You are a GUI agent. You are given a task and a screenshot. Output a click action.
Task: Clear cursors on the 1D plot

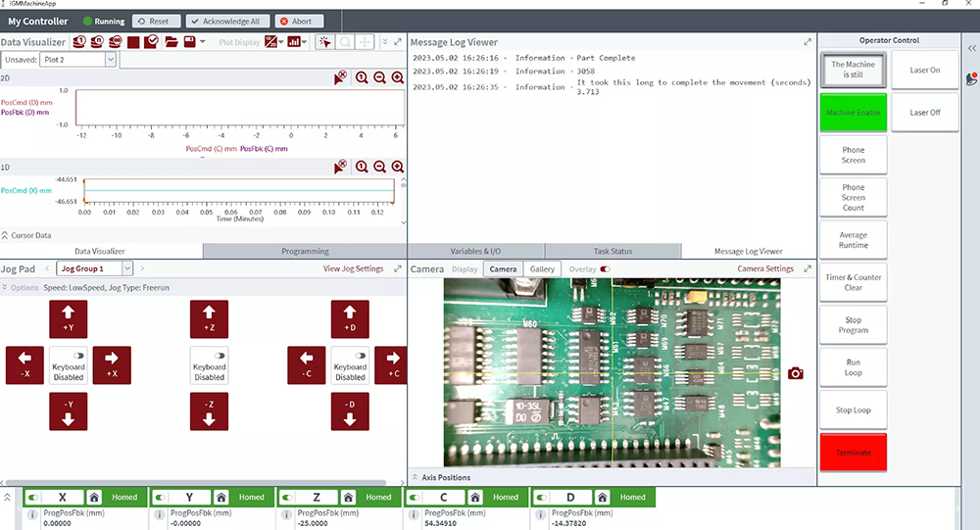coord(340,168)
